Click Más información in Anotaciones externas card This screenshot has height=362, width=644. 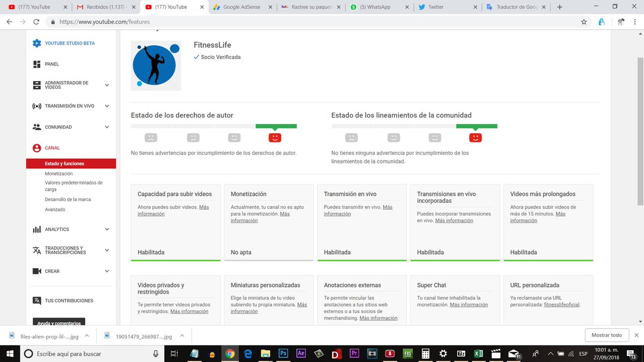point(378,318)
